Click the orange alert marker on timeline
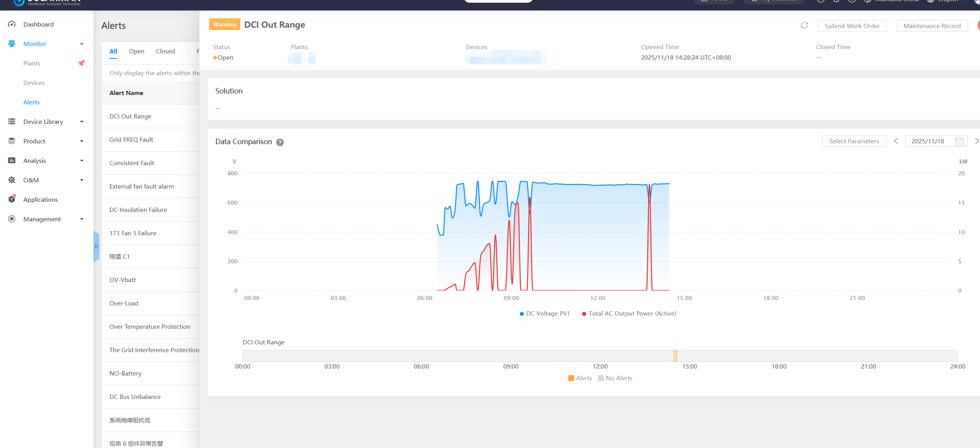Viewport: 980px width, 448px height. (x=675, y=356)
